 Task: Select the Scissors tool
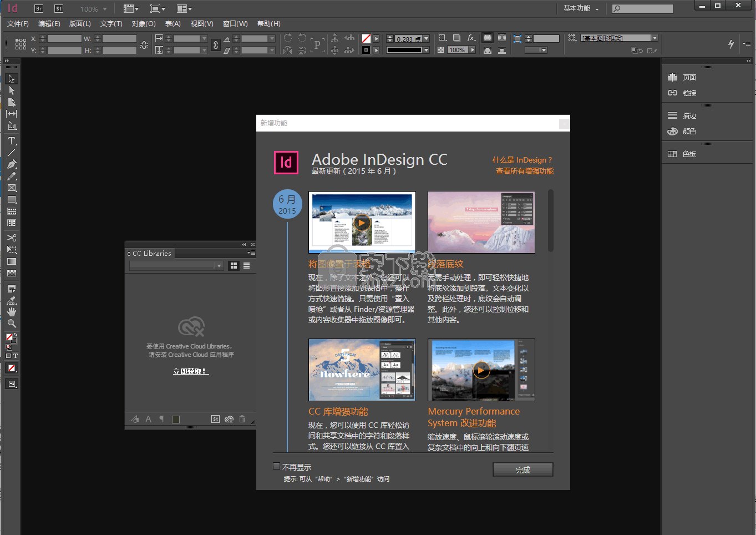click(12, 238)
